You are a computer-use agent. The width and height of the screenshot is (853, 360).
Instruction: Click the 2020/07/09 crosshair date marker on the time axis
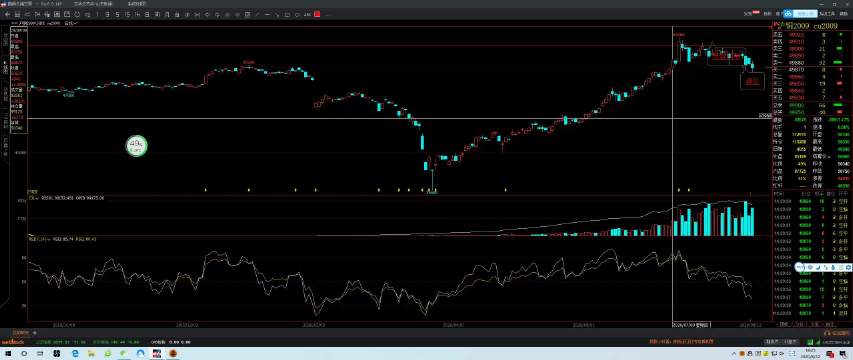[691, 325]
